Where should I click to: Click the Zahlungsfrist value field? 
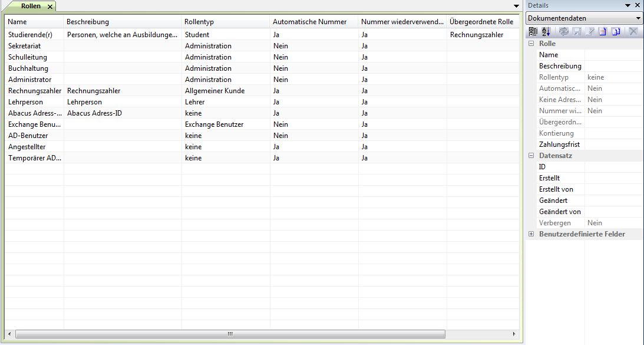pos(613,144)
